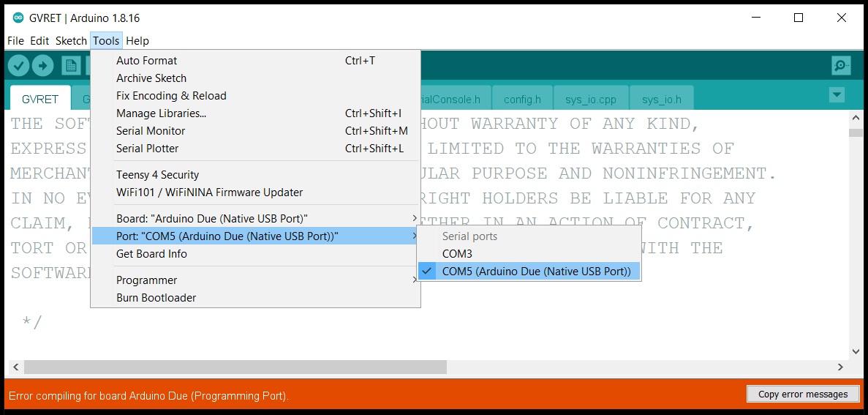Image resolution: width=868 pixels, height=415 pixels.
Task: Open the Help menu
Action: (137, 40)
